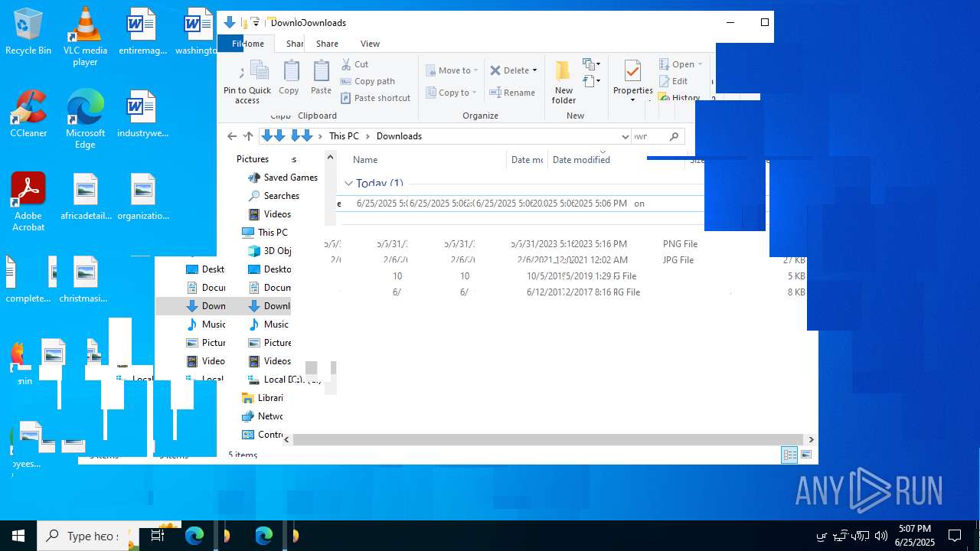Switch to the Home ribbon tab
Viewport: 980px width, 551px height.
[253, 44]
